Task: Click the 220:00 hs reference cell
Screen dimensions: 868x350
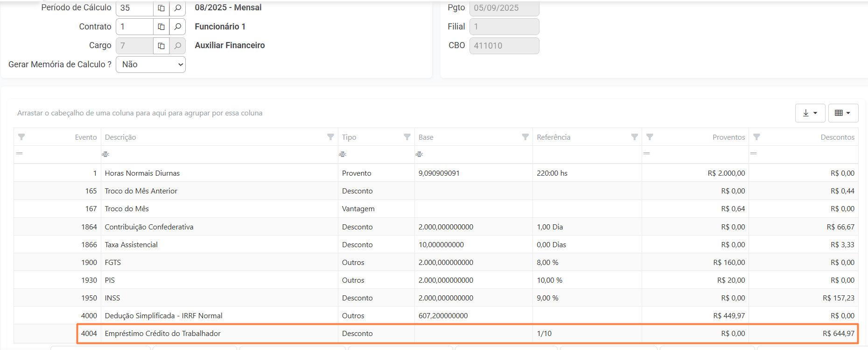Action: (x=587, y=173)
